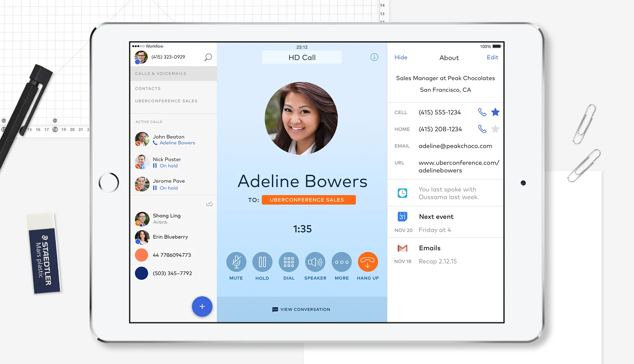This screenshot has height=364, width=634.
Task: Tap the Adeline Bowers link under John Beaton
Action: tap(177, 143)
